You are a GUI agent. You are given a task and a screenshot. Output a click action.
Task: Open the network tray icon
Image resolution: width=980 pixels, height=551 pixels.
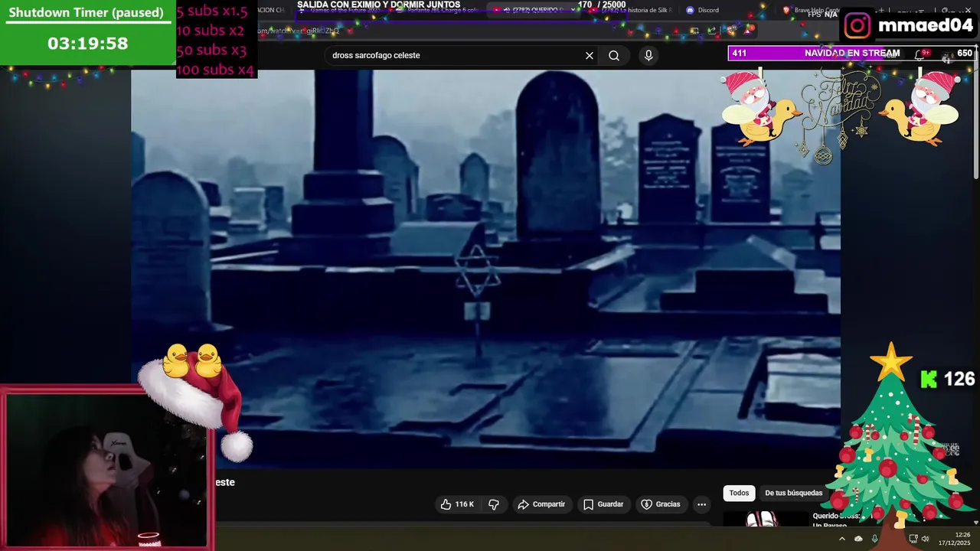pos(913,539)
